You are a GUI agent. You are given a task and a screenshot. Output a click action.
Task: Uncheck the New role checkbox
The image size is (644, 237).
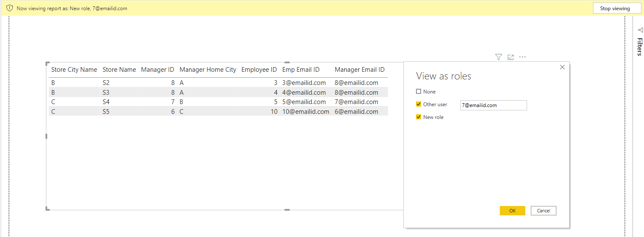click(419, 117)
